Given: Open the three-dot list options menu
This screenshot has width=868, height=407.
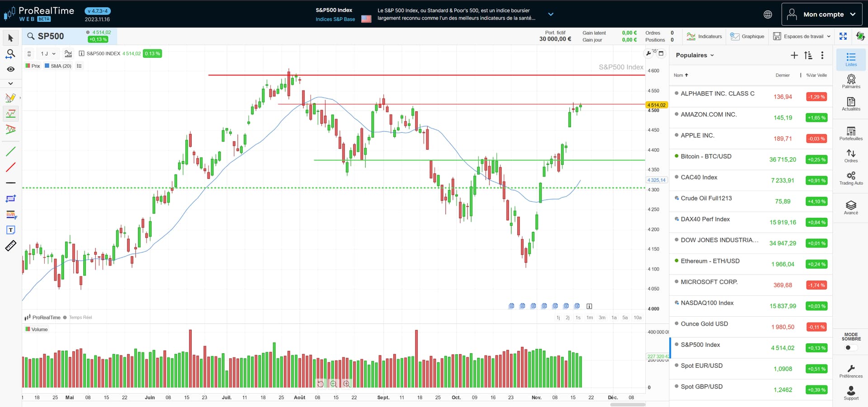Looking at the screenshot, I should click(x=822, y=55).
